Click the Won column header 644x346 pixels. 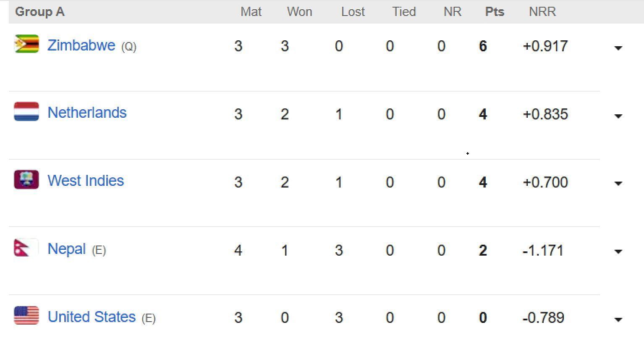tap(299, 12)
